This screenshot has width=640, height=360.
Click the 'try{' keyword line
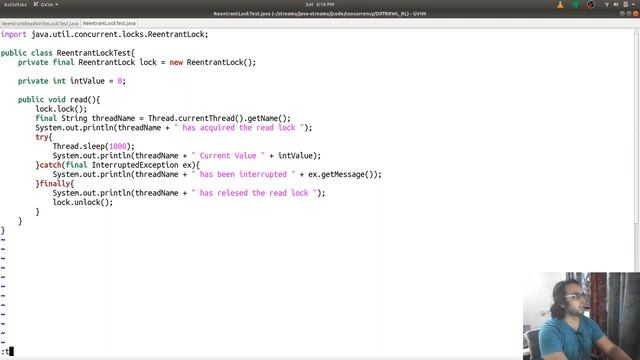point(44,137)
